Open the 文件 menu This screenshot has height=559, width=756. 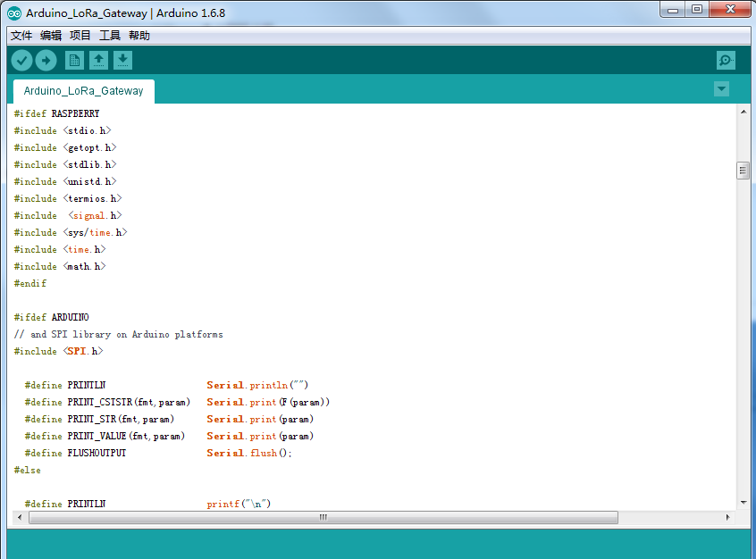pos(21,36)
